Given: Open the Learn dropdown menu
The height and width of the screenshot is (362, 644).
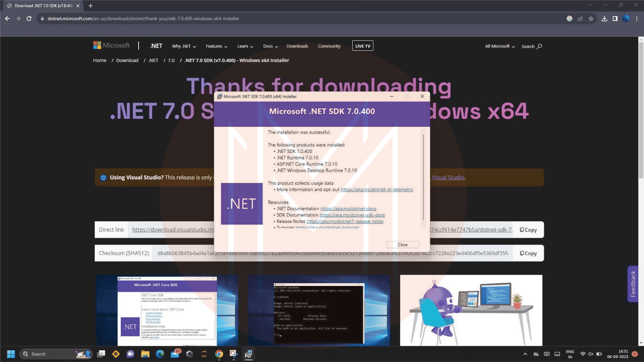Looking at the screenshot, I should click(245, 46).
